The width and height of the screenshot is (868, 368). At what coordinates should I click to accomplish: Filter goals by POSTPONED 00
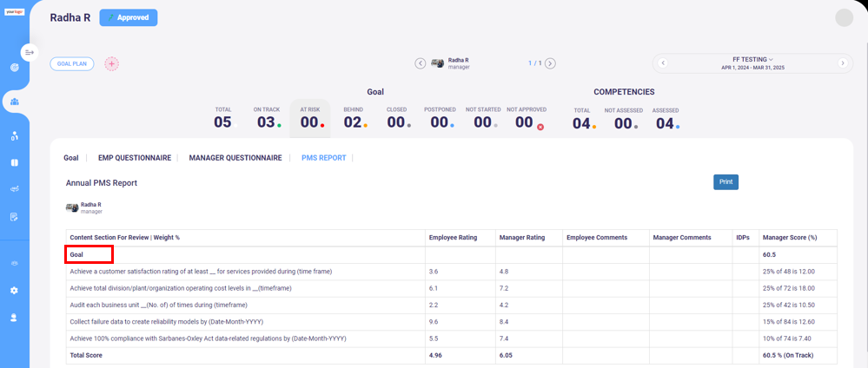[440, 118]
